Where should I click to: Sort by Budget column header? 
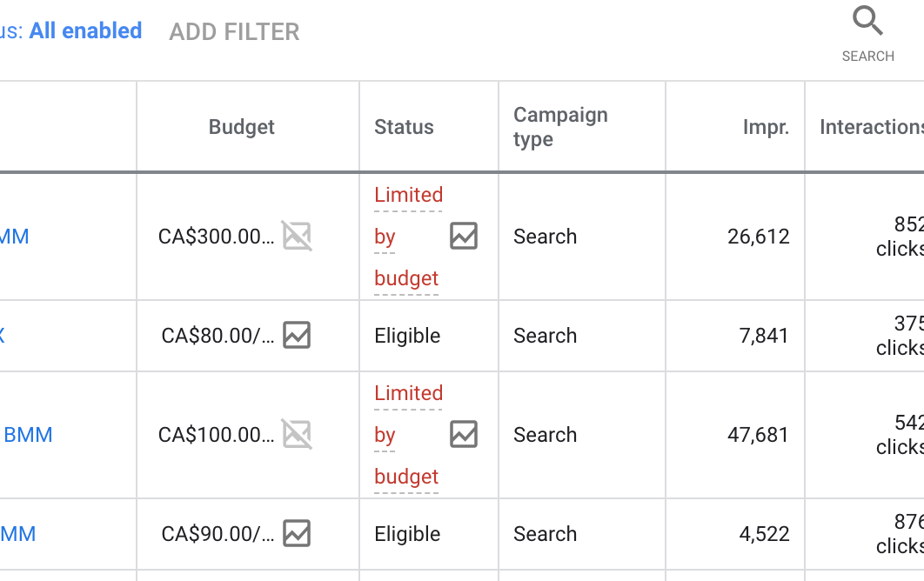click(x=241, y=127)
